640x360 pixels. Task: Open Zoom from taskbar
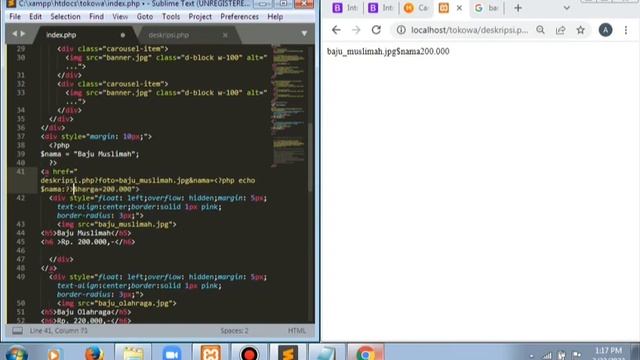[172, 353]
